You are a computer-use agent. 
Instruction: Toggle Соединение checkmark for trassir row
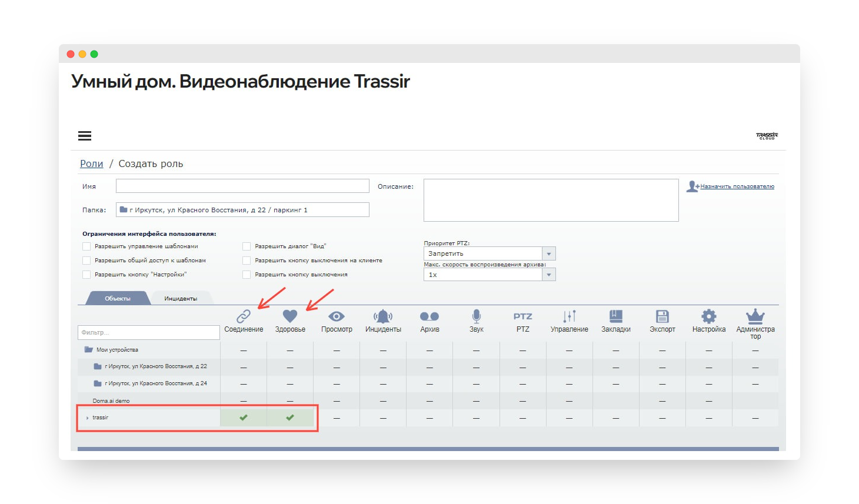(244, 418)
